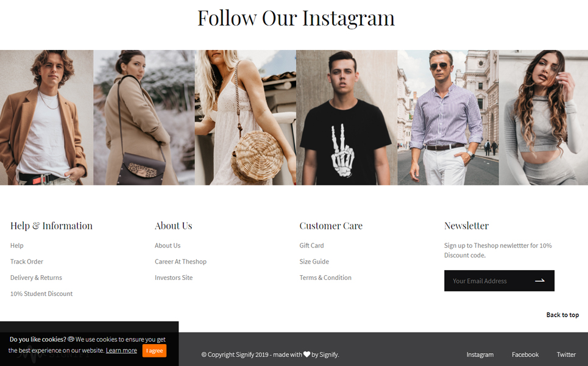Open Instagram photo of woman in grey outfit
This screenshot has height=366, width=588.
click(544, 118)
